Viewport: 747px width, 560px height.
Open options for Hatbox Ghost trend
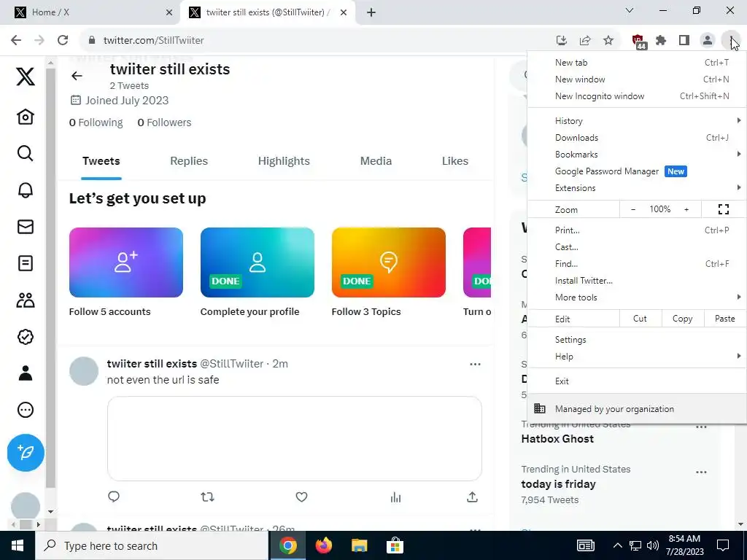click(x=701, y=427)
